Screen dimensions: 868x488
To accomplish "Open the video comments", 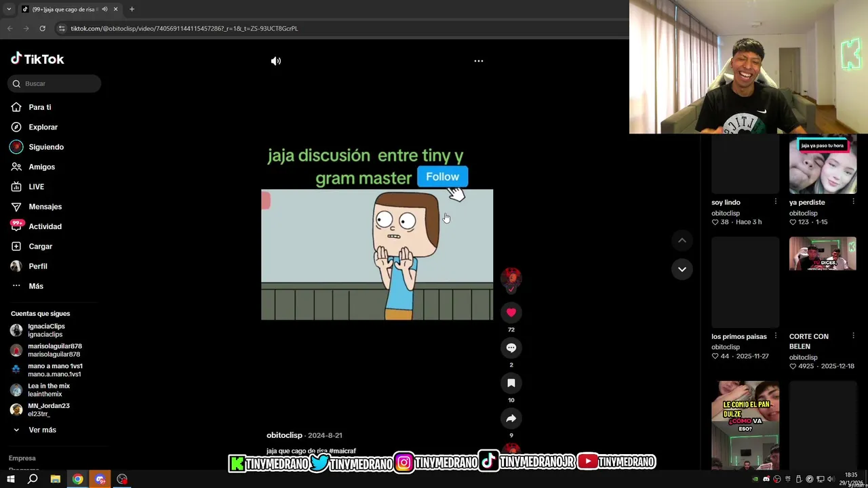I will click(511, 348).
